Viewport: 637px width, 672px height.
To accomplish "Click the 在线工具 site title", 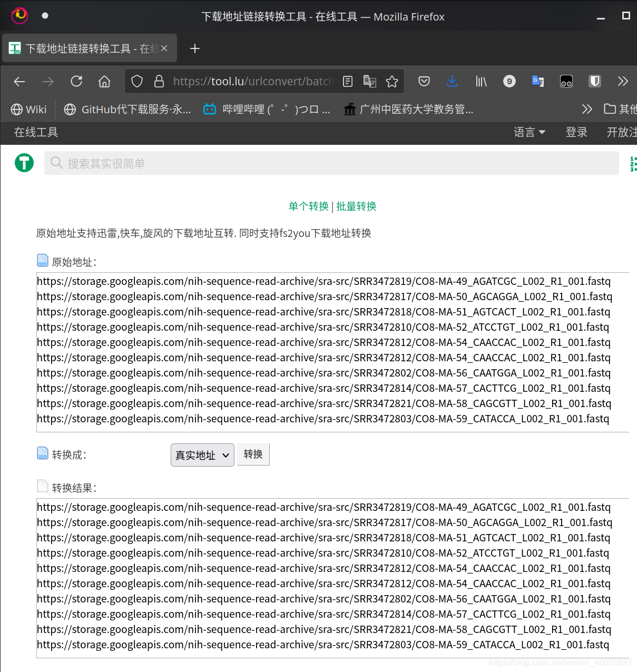I will click(36, 132).
